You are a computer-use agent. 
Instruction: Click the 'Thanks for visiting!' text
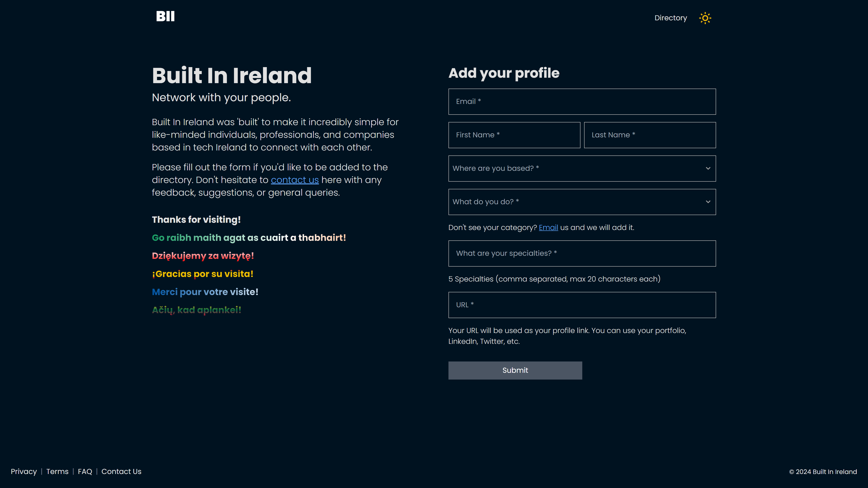(196, 220)
